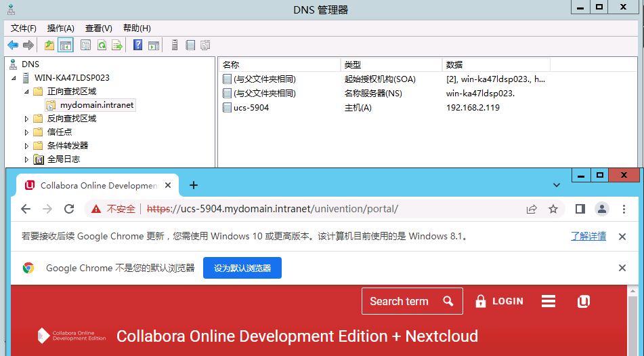
Task: Open Chrome tab search dropdown chevron
Action: coord(557,185)
